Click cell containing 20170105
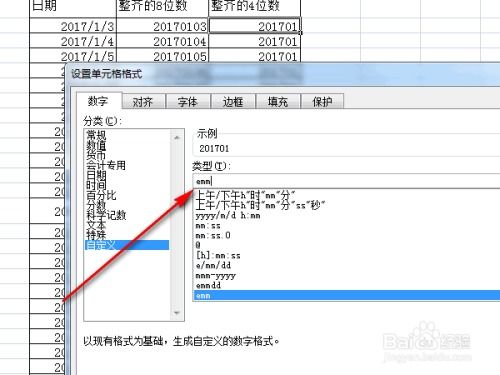This screenshot has width=500, height=375. [x=162, y=56]
